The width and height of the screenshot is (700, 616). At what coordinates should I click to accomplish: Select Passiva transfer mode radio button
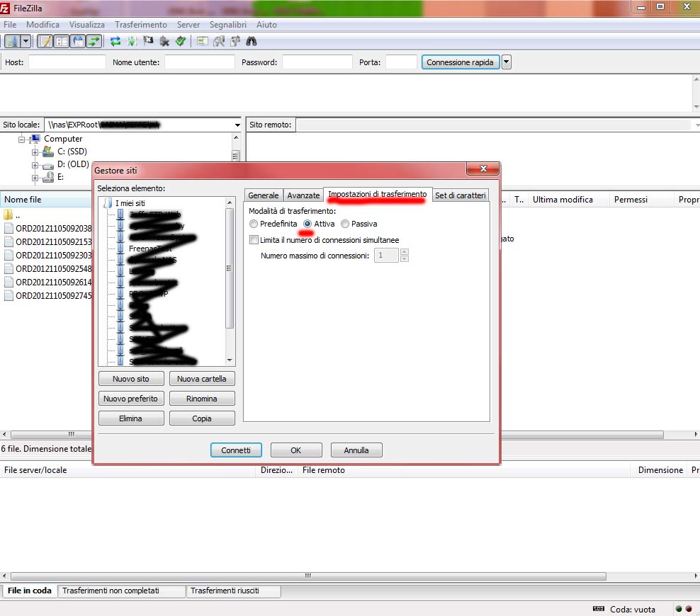[344, 224]
